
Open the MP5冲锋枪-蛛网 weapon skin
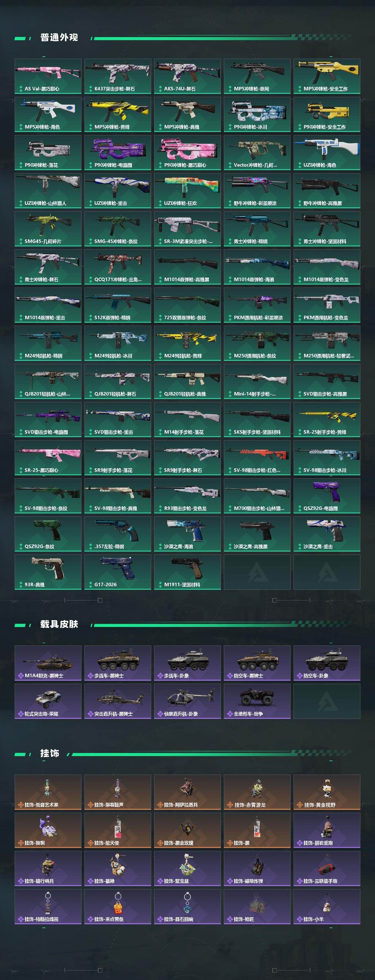pos(257,76)
